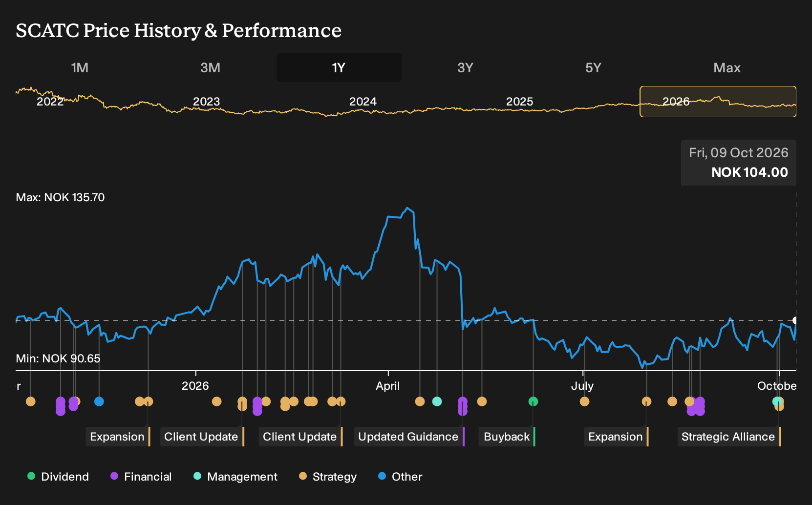Switch to the 3M range tab
The height and width of the screenshot is (505, 812).
click(210, 67)
